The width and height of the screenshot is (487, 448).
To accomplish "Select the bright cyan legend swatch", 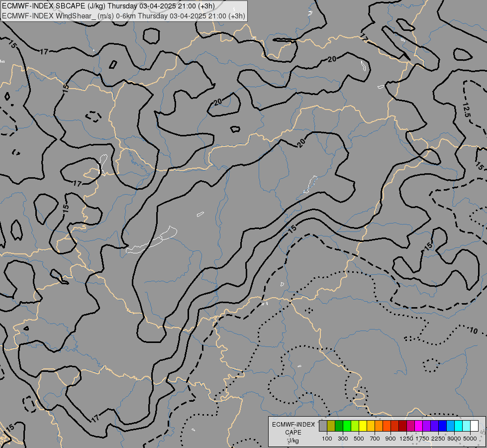I will click(459, 426).
